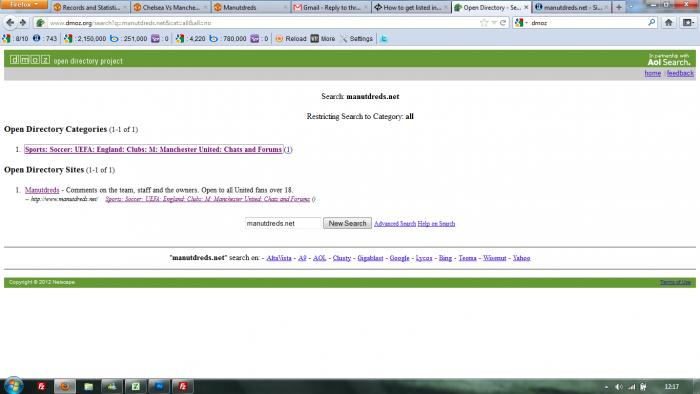Click the search magnifier in the search box
The height and width of the screenshot is (394, 700).
pos(652,22)
